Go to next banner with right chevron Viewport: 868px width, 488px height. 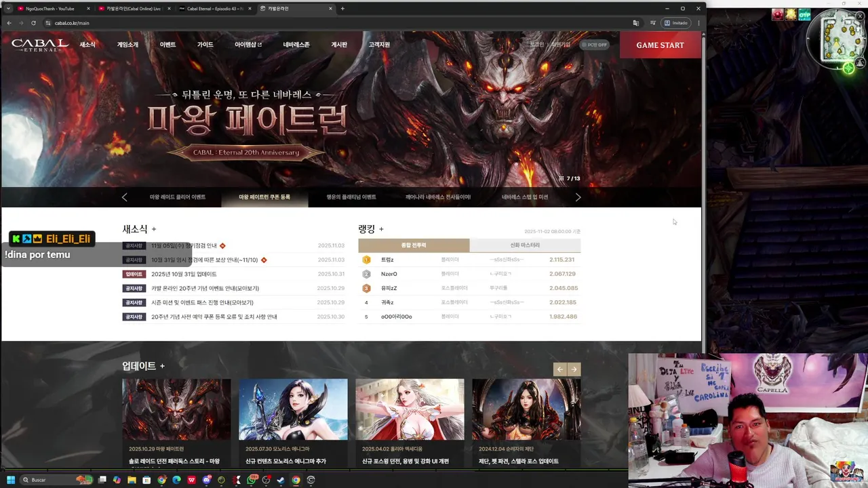578,197
